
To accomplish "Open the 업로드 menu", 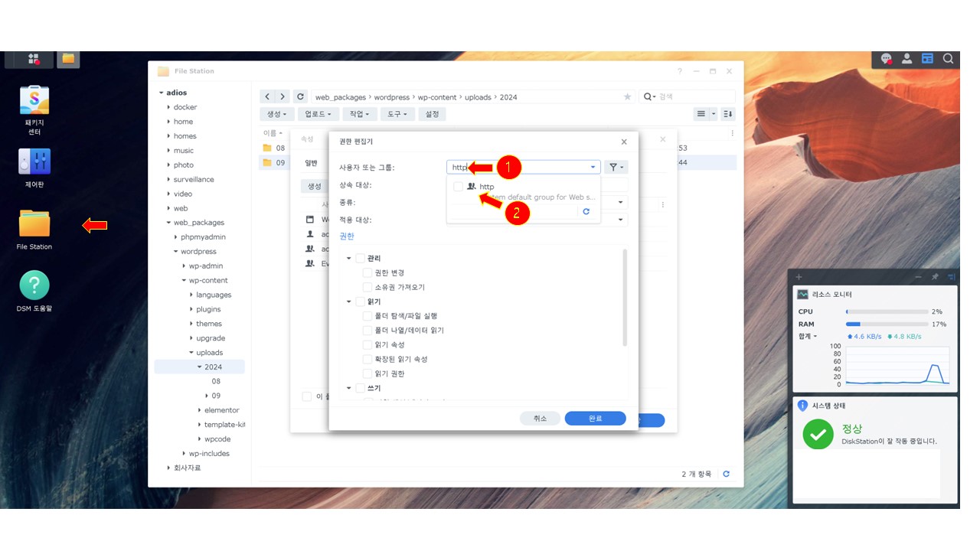I will (317, 114).
